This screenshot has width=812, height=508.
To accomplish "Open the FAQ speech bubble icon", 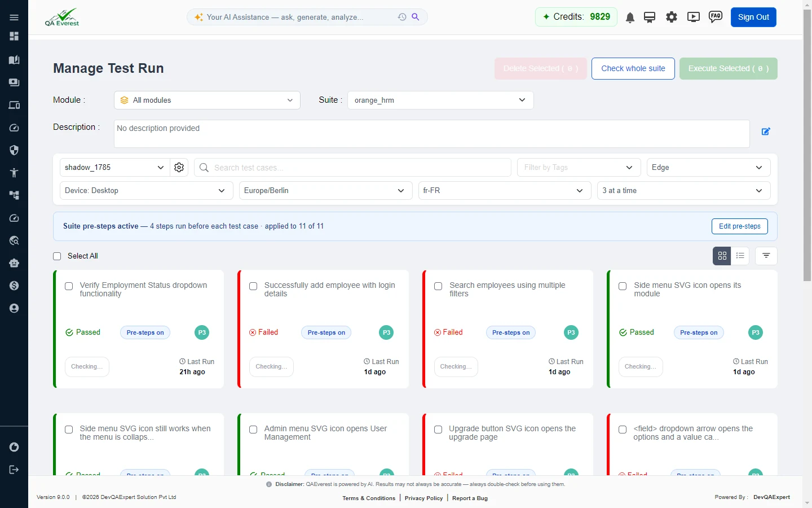I will point(716,17).
